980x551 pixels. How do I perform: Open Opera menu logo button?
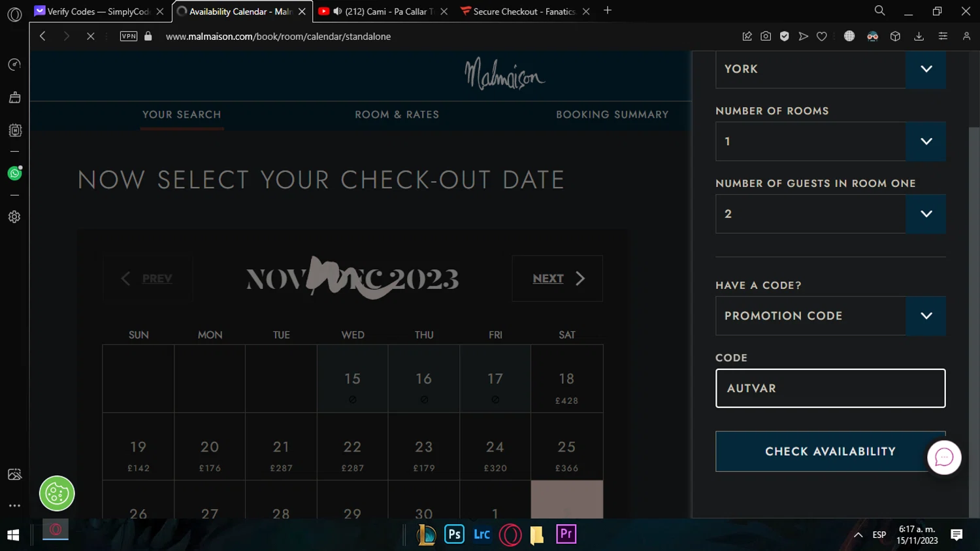[x=14, y=14]
